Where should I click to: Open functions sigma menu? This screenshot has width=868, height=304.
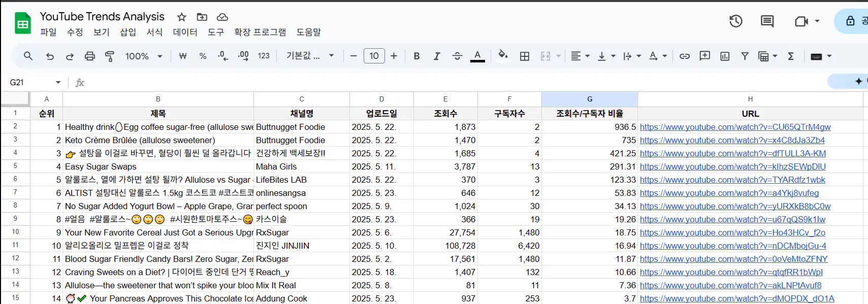pyautogui.click(x=791, y=56)
